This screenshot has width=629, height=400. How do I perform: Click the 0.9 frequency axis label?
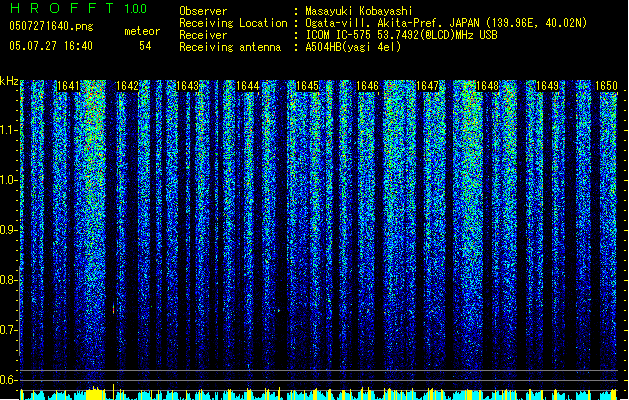click(9, 230)
